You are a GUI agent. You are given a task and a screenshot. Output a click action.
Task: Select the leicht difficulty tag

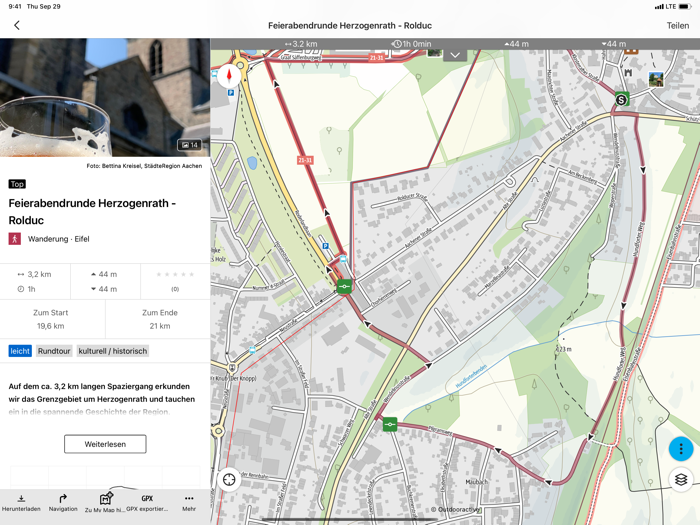point(20,351)
